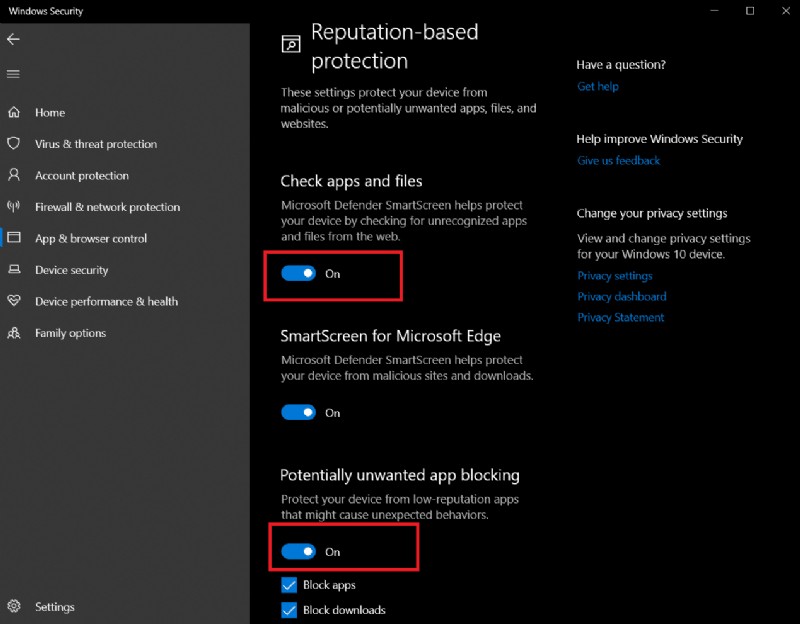Viewport: 800px width, 624px height.
Task: Toggle Potentially unwanted app blocking off
Action: tap(298, 551)
